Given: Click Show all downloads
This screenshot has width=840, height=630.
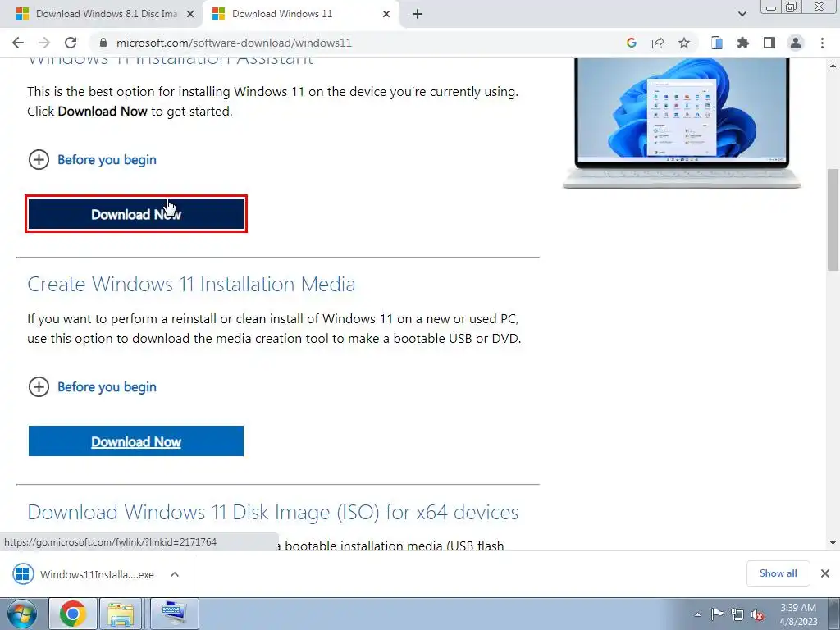Looking at the screenshot, I should (x=778, y=573).
